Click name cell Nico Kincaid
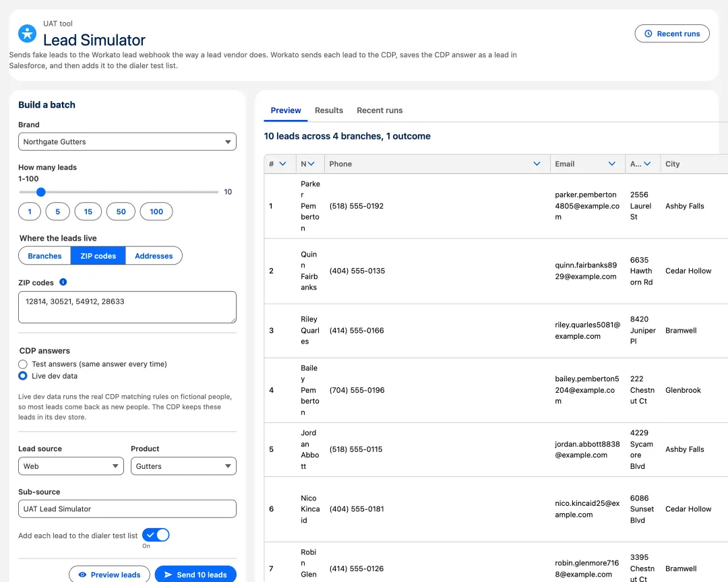The height and width of the screenshot is (582, 728). [310, 509]
